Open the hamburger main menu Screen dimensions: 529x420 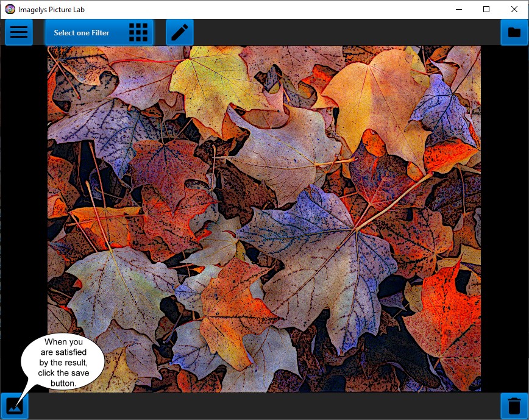pos(19,32)
